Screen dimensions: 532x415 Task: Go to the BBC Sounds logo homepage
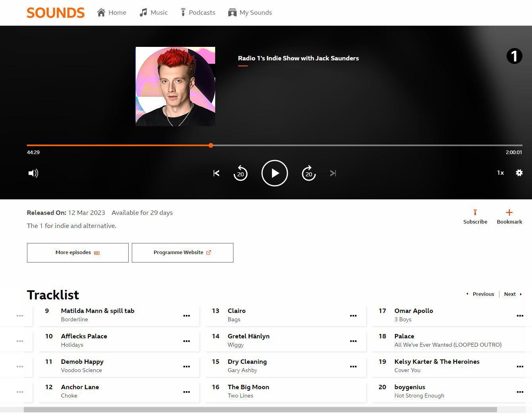point(56,13)
